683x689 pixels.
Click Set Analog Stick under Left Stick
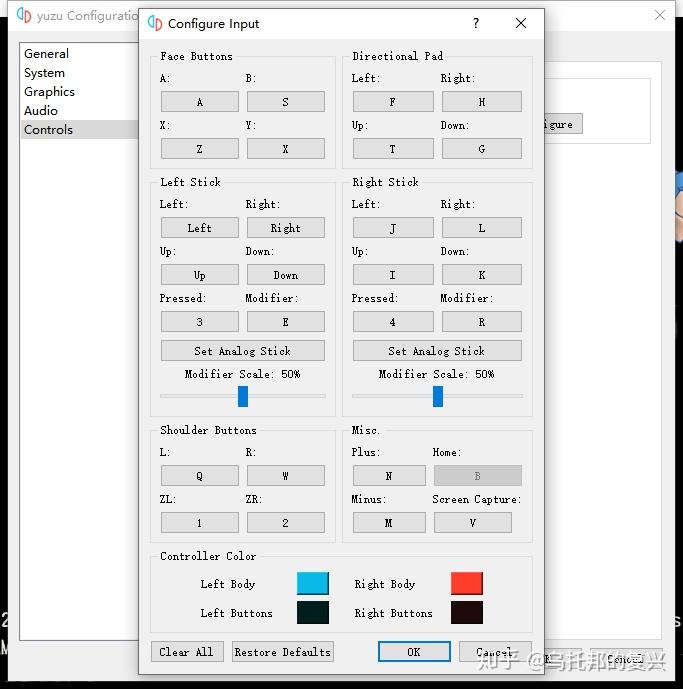[243, 351]
